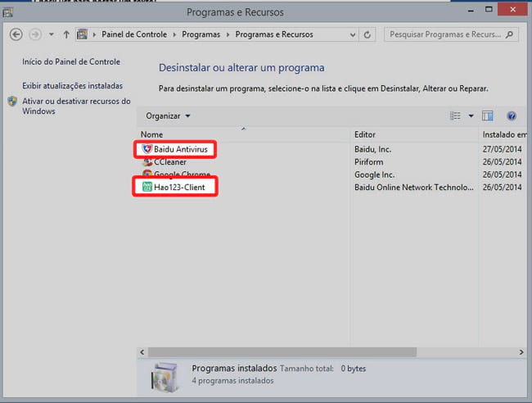Click the scroll left arrow of list
Viewport: 532px width, 403px height.
(x=142, y=352)
